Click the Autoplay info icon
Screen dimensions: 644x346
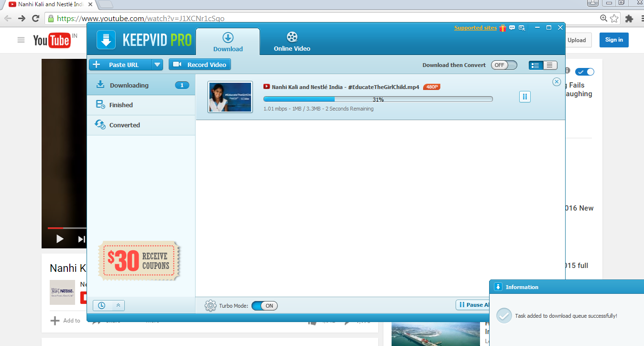point(567,71)
